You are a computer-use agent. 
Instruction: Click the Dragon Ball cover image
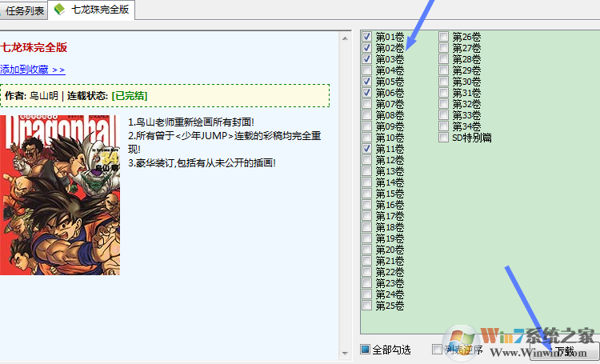(x=59, y=194)
